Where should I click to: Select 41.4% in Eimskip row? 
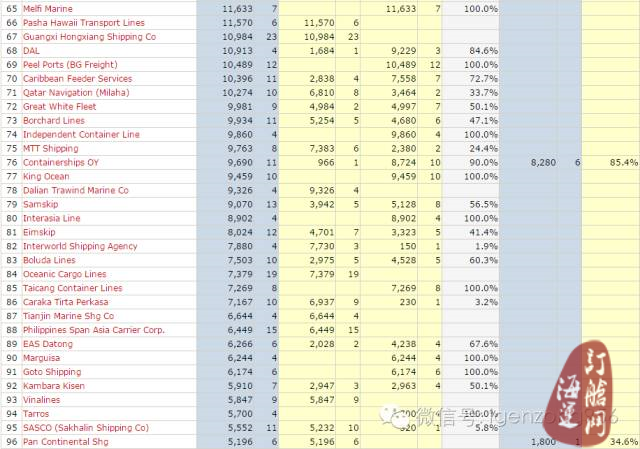coord(483,232)
